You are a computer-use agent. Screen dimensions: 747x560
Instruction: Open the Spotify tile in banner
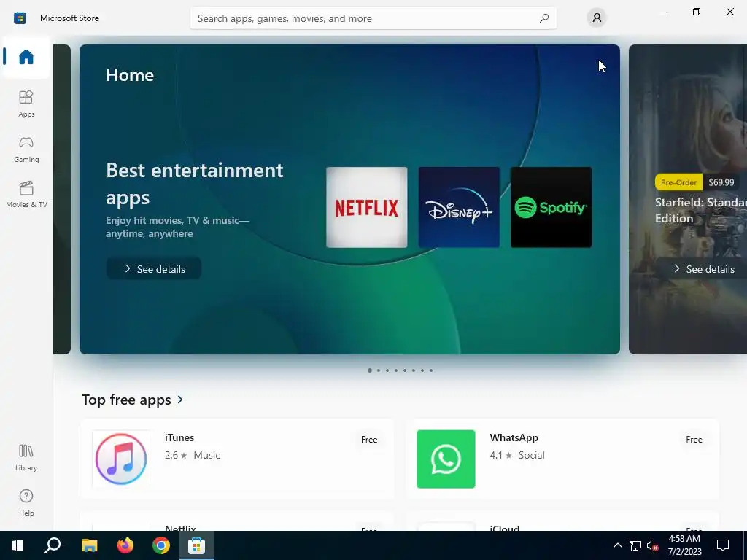(551, 207)
